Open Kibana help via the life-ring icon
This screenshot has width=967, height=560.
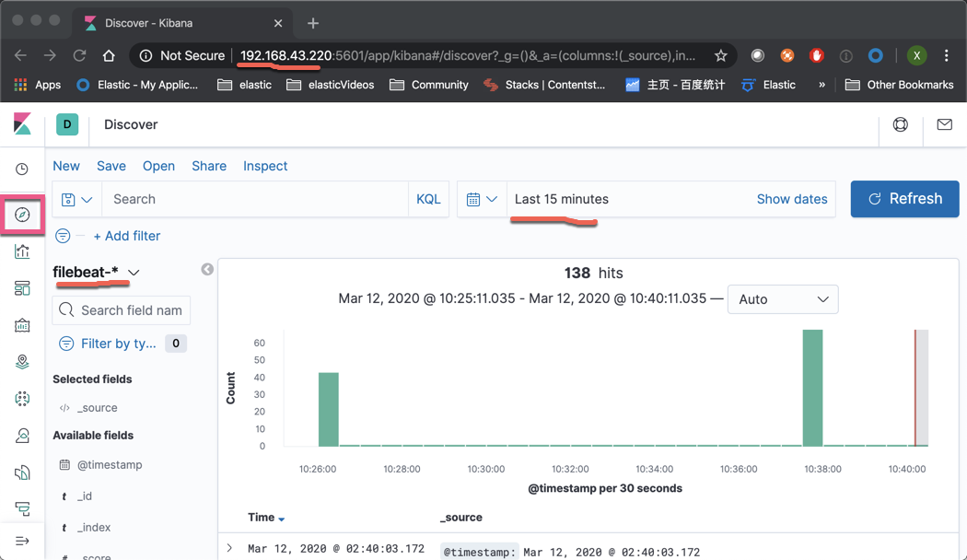900,123
